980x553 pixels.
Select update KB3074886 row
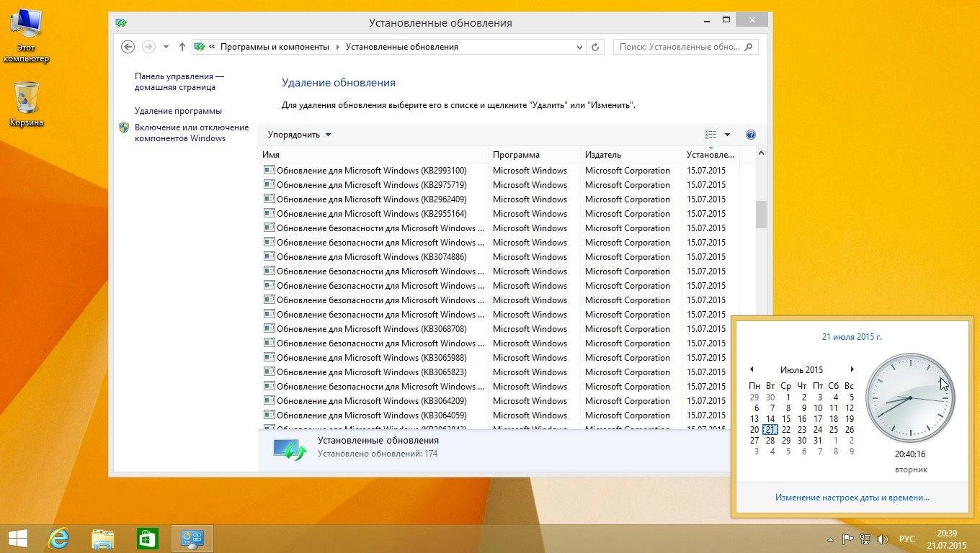[x=499, y=257]
